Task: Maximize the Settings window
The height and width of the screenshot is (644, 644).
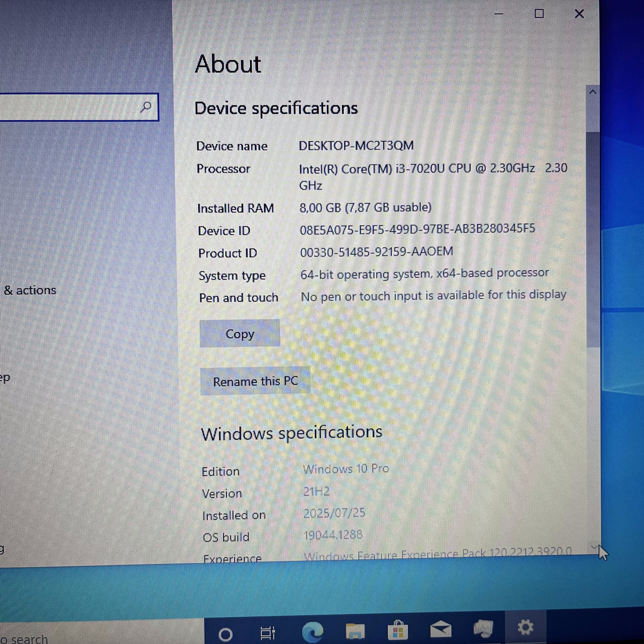Action: [539, 14]
